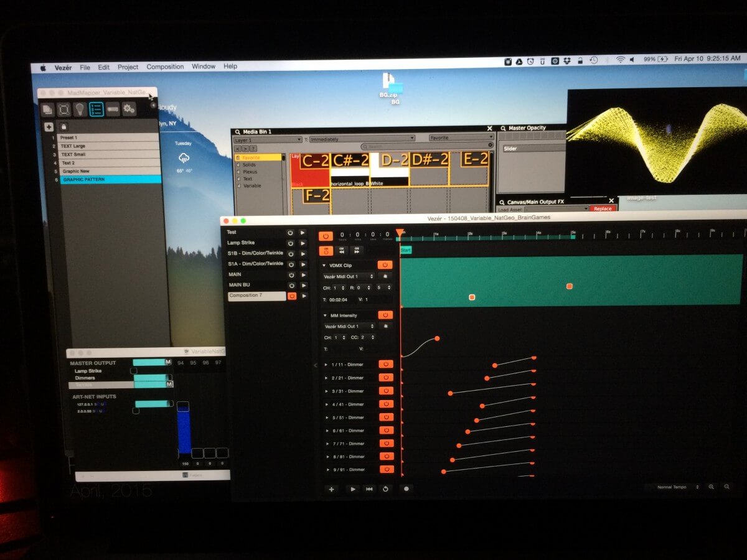Collapse the sidebar with the left chevron handle

click(315, 365)
